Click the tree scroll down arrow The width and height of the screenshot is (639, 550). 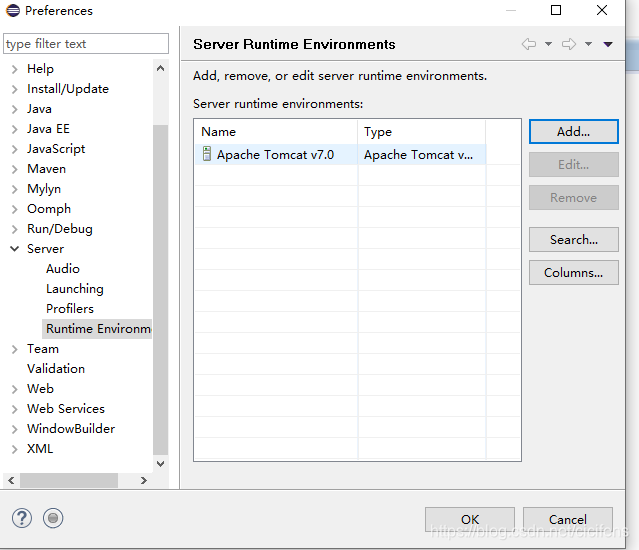click(161, 464)
